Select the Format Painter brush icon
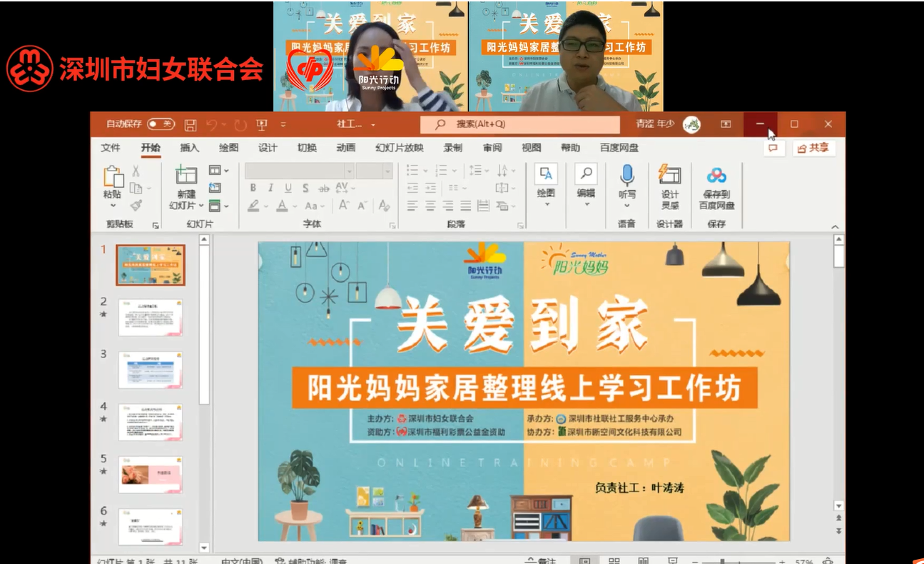924x564 pixels. click(x=136, y=206)
